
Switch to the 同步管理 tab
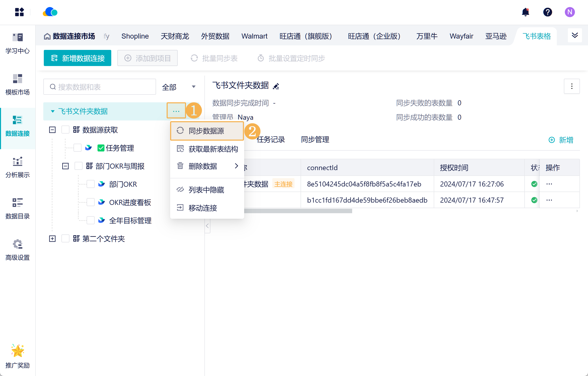pyautogui.click(x=315, y=139)
